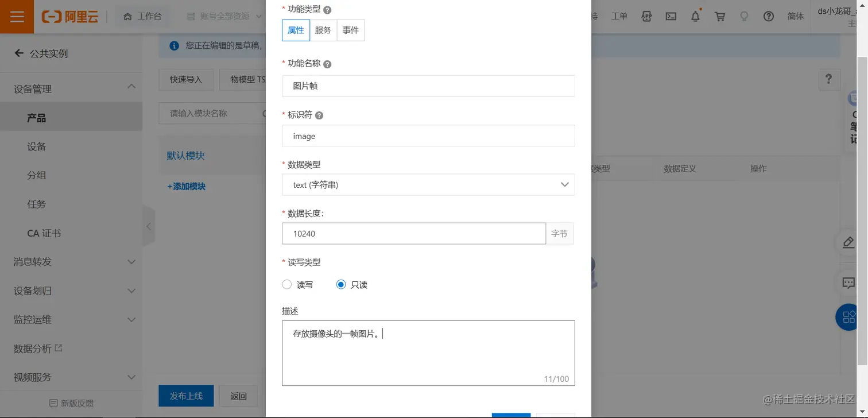Select the 事件 function type tab
Image resolution: width=868 pixels, height=418 pixels.
click(x=351, y=30)
